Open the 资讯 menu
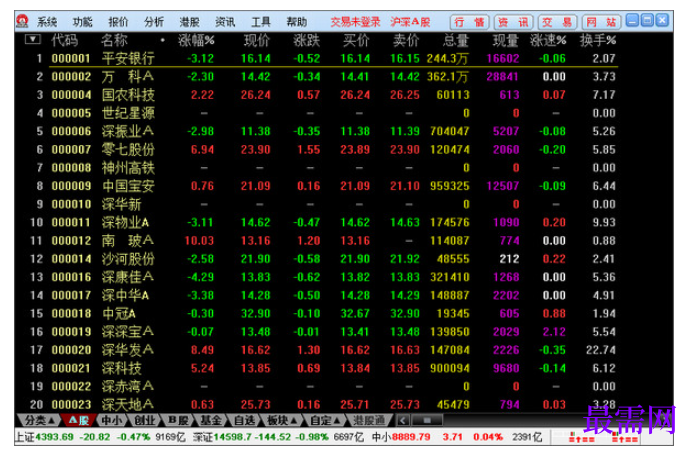Screen dimensions: 695x451 (x=225, y=22)
